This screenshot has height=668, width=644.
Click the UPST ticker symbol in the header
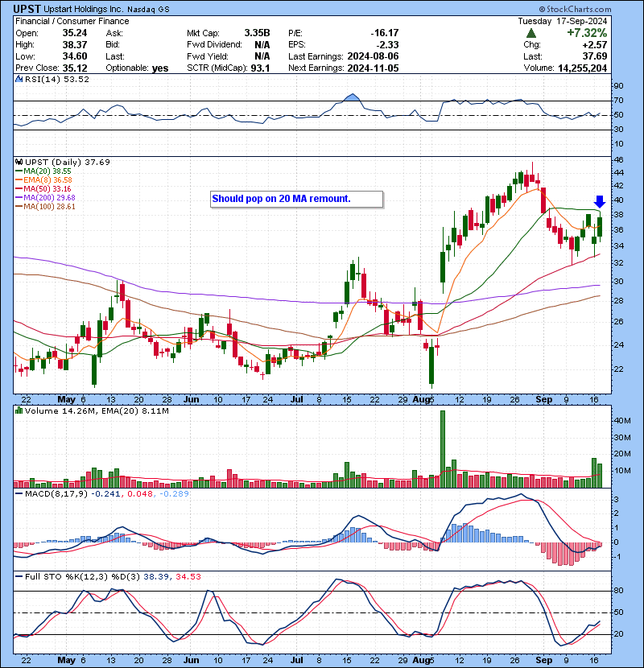click(x=27, y=9)
